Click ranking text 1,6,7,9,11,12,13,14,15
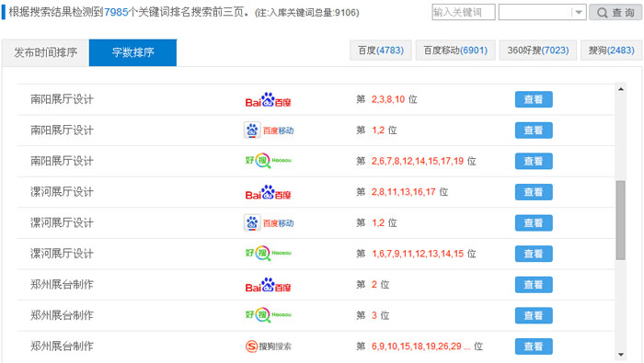644x363 pixels. click(418, 254)
